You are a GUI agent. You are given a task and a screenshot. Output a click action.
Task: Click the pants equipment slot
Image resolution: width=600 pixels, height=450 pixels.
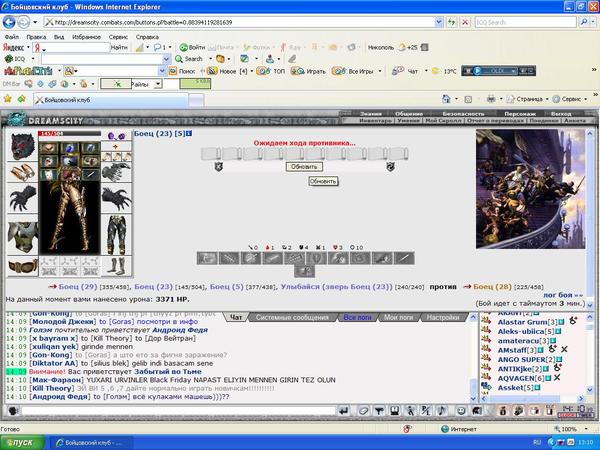point(116,235)
